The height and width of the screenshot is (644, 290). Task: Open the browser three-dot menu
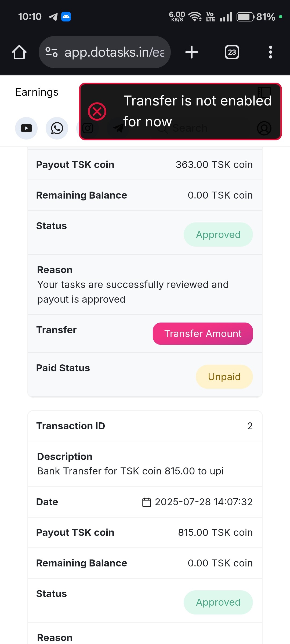270,52
